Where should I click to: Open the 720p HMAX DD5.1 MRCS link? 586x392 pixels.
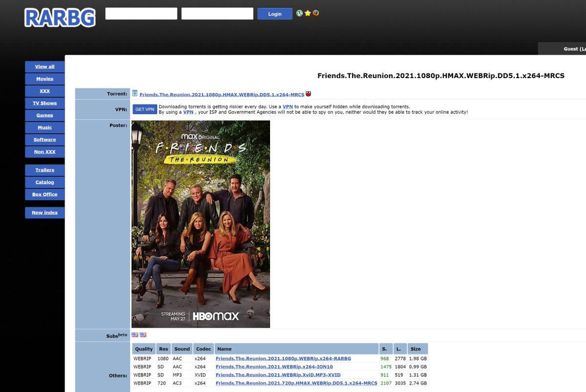296,383
